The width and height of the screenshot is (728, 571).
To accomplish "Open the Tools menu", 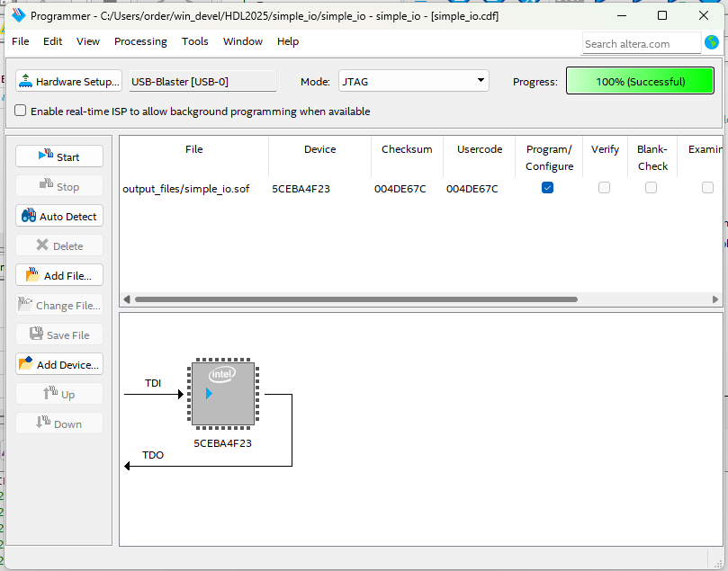I will point(195,41).
